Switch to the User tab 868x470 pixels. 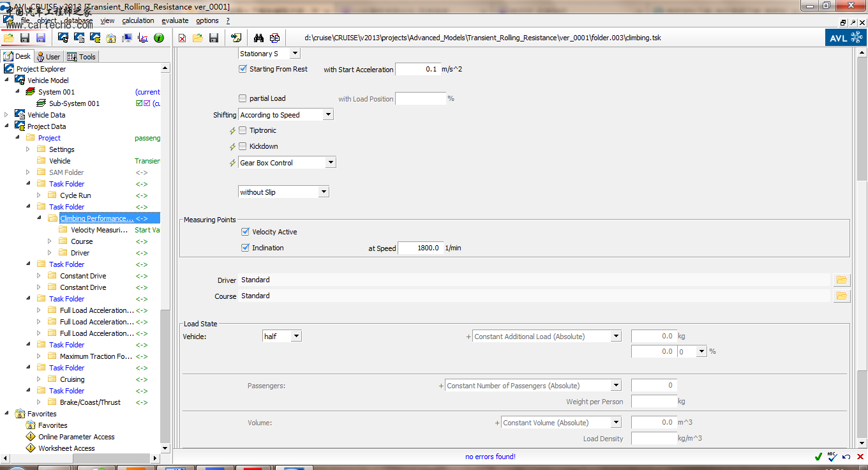point(49,56)
